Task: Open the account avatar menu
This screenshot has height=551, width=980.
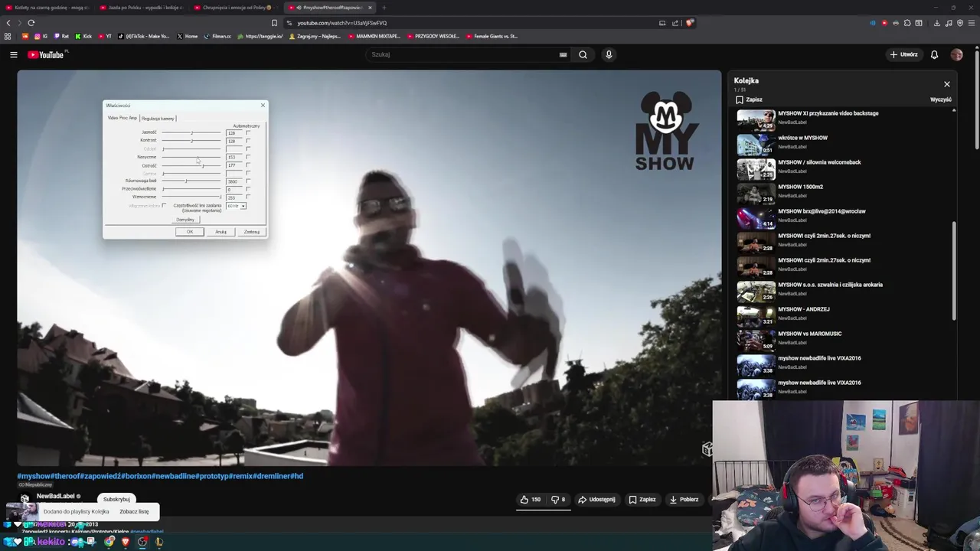Action: pyautogui.click(x=956, y=54)
